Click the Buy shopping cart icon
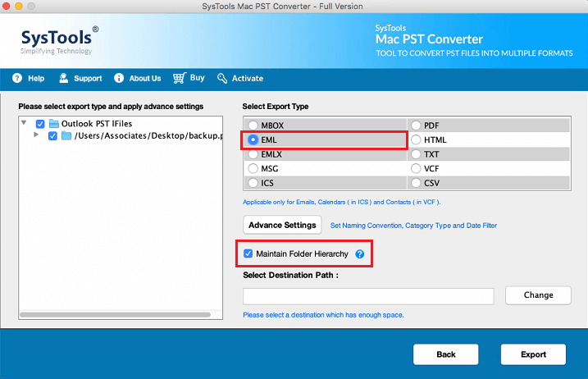Screen dimensions: 588x379 point(180,78)
